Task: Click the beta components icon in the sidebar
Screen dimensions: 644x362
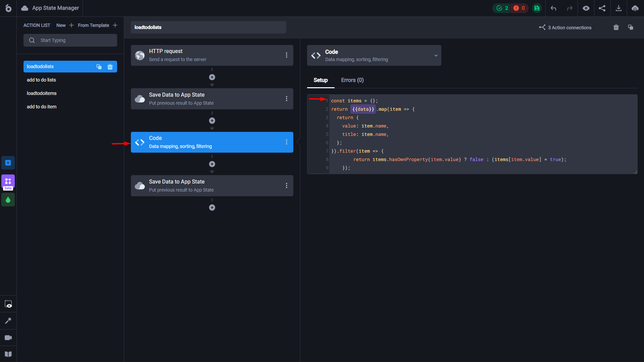Action: [8, 182]
